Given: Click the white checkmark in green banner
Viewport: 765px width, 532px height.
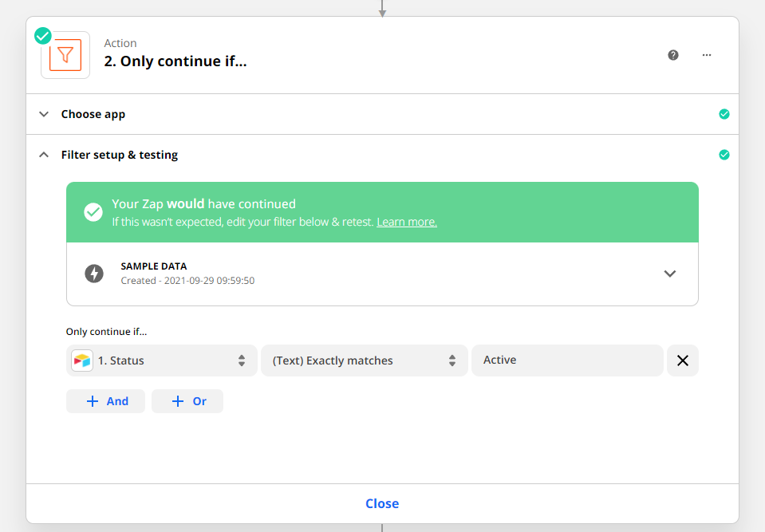Looking at the screenshot, I should coord(93,212).
